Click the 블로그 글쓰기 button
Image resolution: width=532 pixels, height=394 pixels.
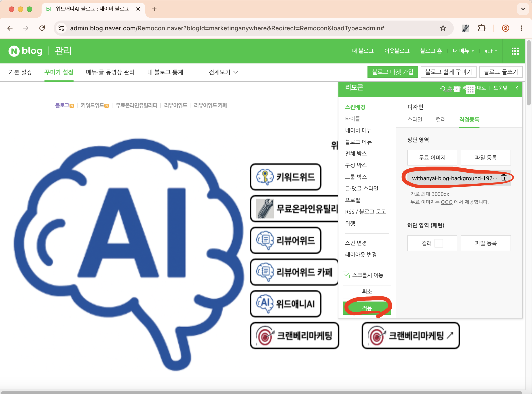(x=501, y=72)
